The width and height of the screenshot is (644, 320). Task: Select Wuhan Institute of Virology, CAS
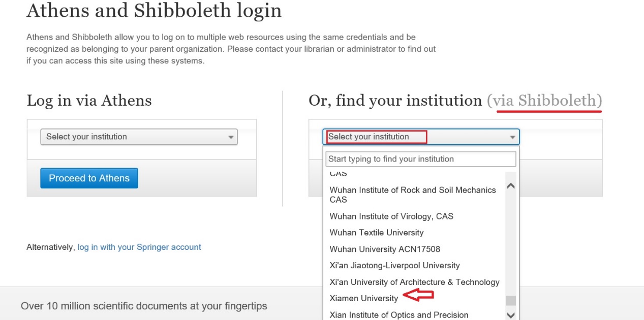[391, 216]
